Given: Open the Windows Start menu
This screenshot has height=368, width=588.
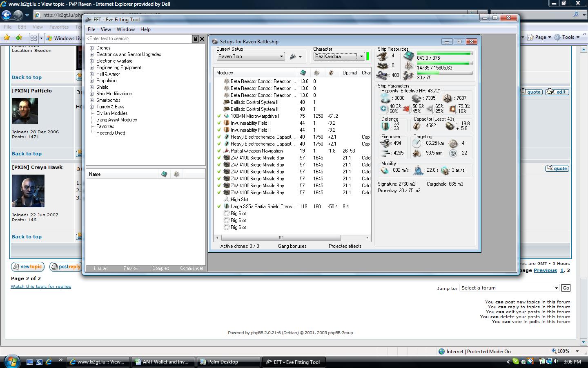Looking at the screenshot, I should click(11, 361).
